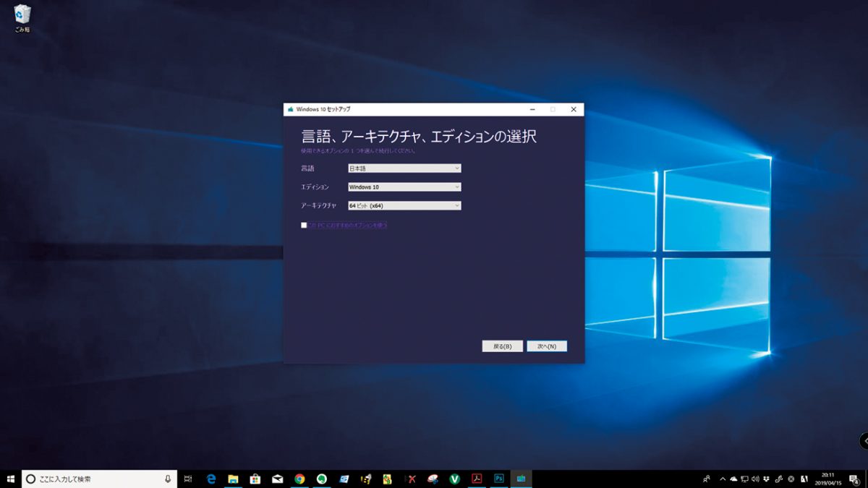Open the Mail app from the taskbar
Screen dimensions: 868x488
[x=278, y=479]
